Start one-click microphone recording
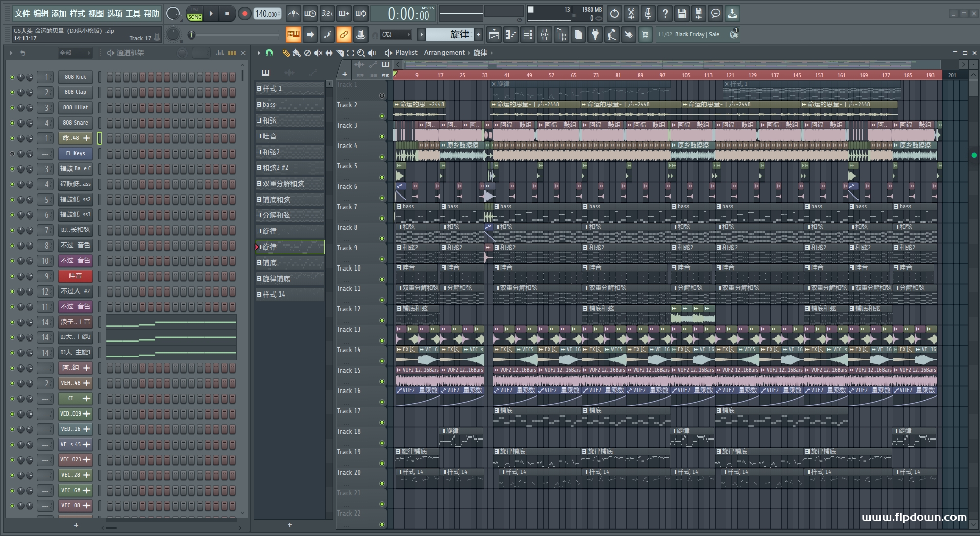The width and height of the screenshot is (980, 536). [648, 14]
